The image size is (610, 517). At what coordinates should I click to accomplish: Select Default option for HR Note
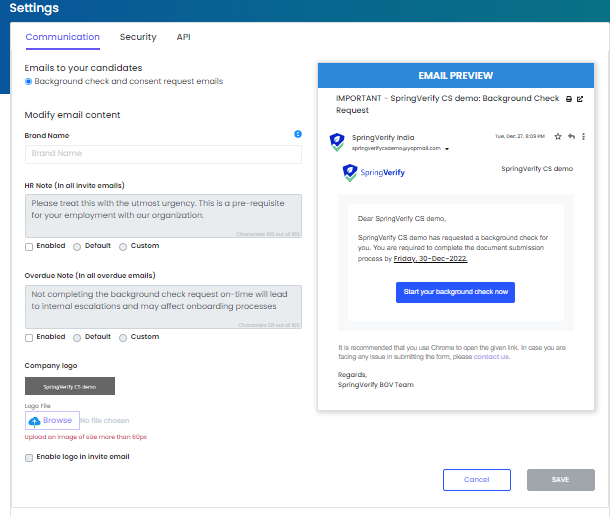(x=77, y=247)
